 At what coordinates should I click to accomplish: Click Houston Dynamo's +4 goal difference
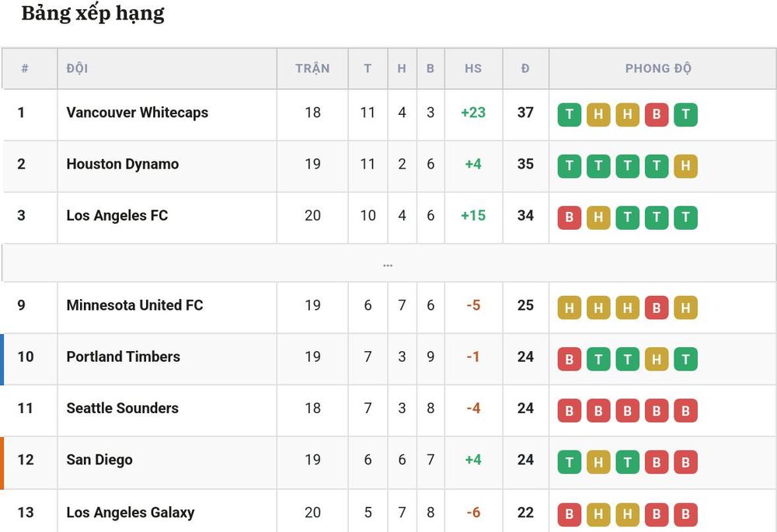click(473, 164)
